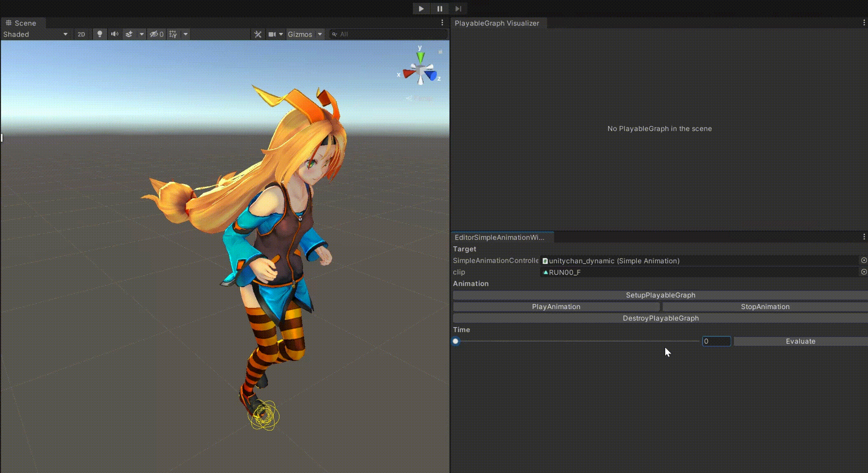Click the blue Z axis cone on orientation gizmo
Viewport: 868px width, 473px height.
tap(431, 75)
